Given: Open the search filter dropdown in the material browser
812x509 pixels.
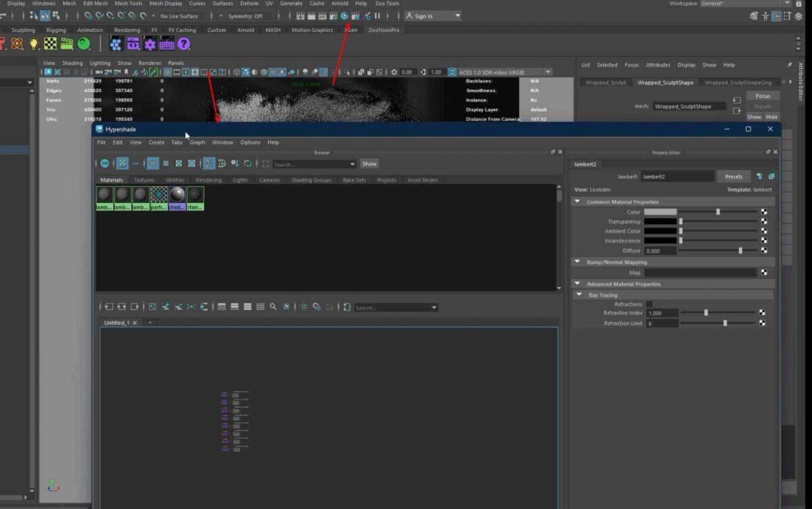Looking at the screenshot, I should [351, 164].
